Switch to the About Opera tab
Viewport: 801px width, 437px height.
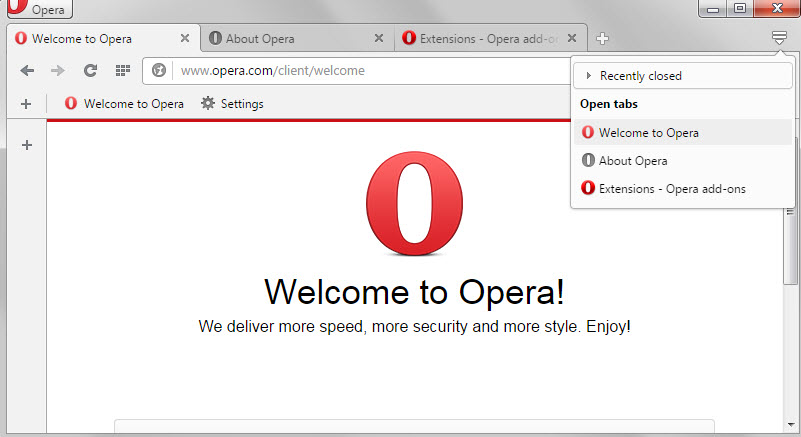pos(297,38)
